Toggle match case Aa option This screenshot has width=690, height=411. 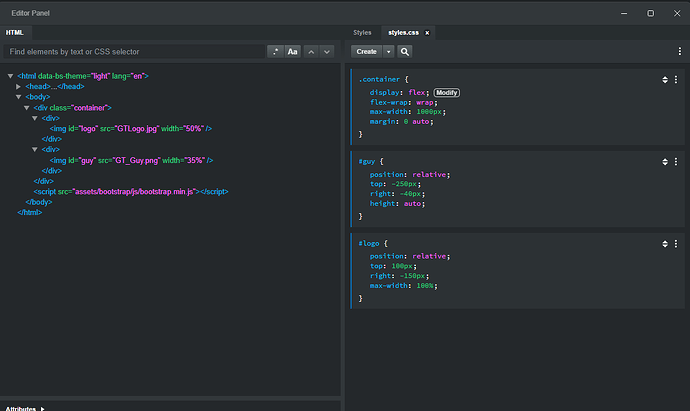click(x=293, y=51)
